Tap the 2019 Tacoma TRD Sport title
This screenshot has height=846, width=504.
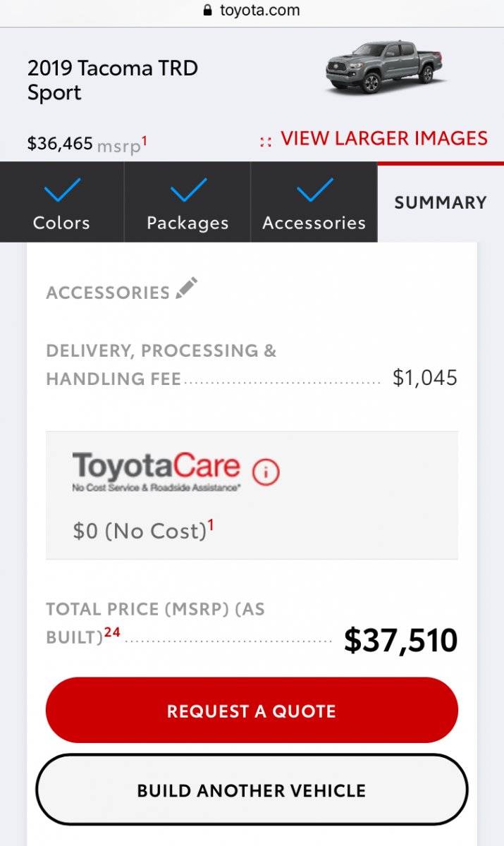[113, 80]
